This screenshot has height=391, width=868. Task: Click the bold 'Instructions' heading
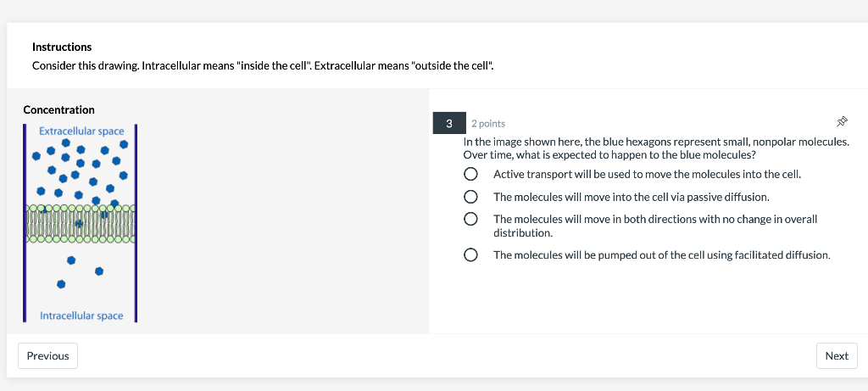tap(62, 47)
